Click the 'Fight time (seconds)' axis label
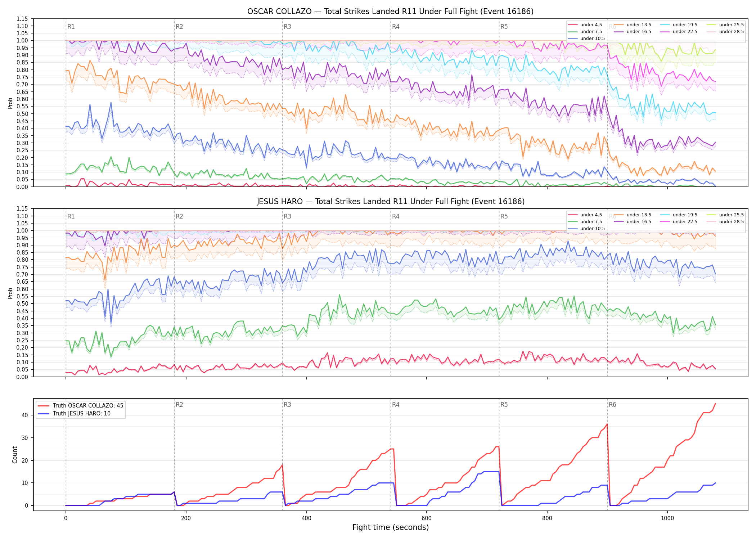Screen dimensions: 756x540 tap(391, 527)
